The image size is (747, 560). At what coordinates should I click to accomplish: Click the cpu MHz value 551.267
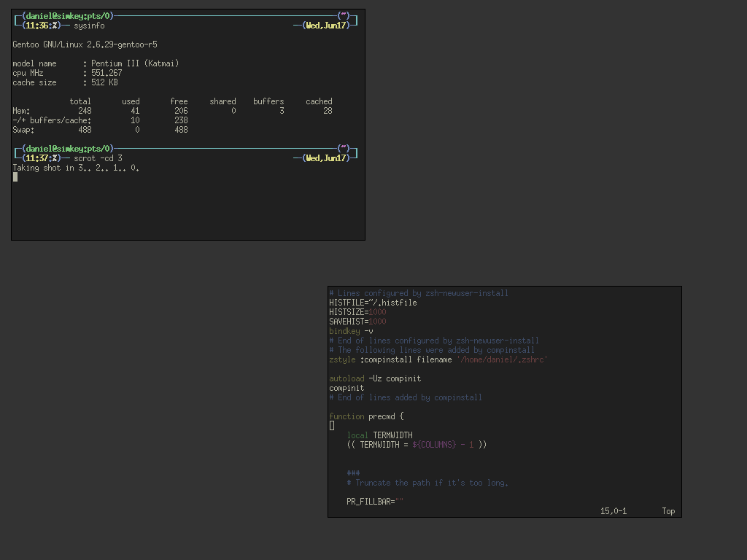coord(107,73)
